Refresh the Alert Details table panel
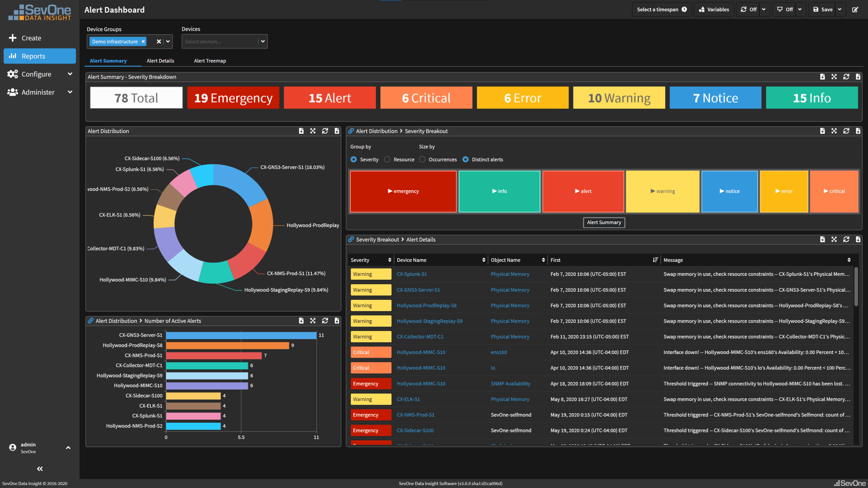 tap(846, 239)
